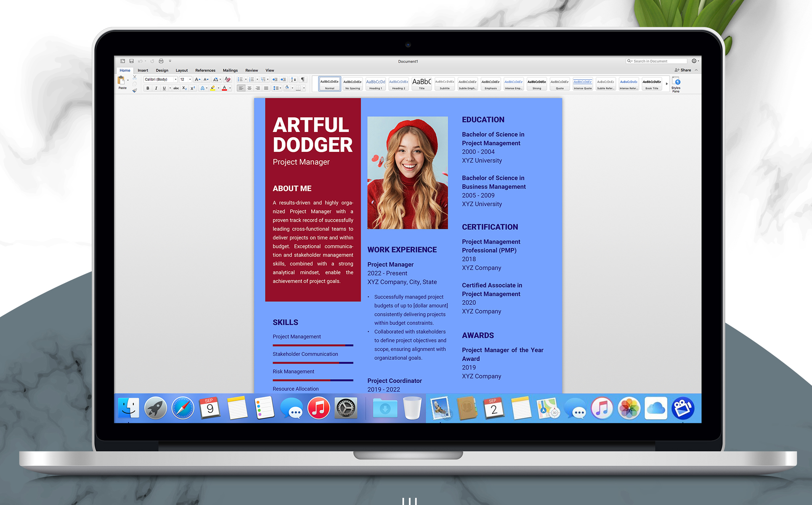Open the References tab
Image resolution: width=812 pixels, height=505 pixels.
(x=205, y=70)
